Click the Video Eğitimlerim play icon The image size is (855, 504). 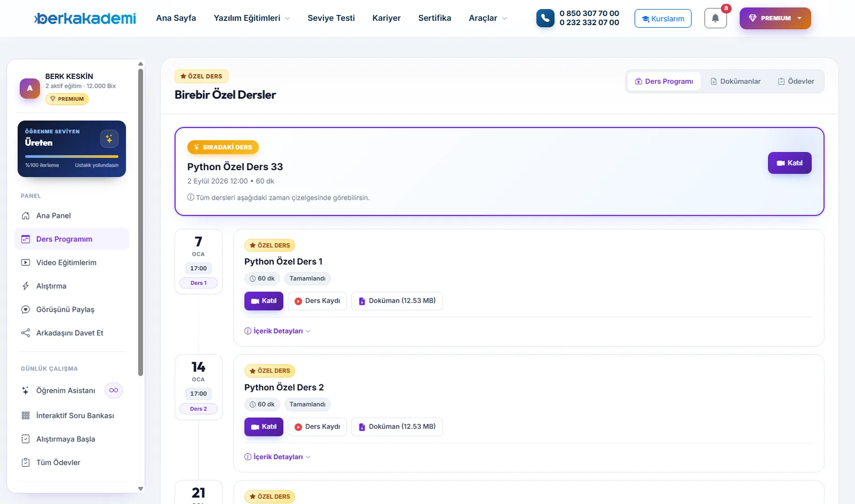point(26,263)
